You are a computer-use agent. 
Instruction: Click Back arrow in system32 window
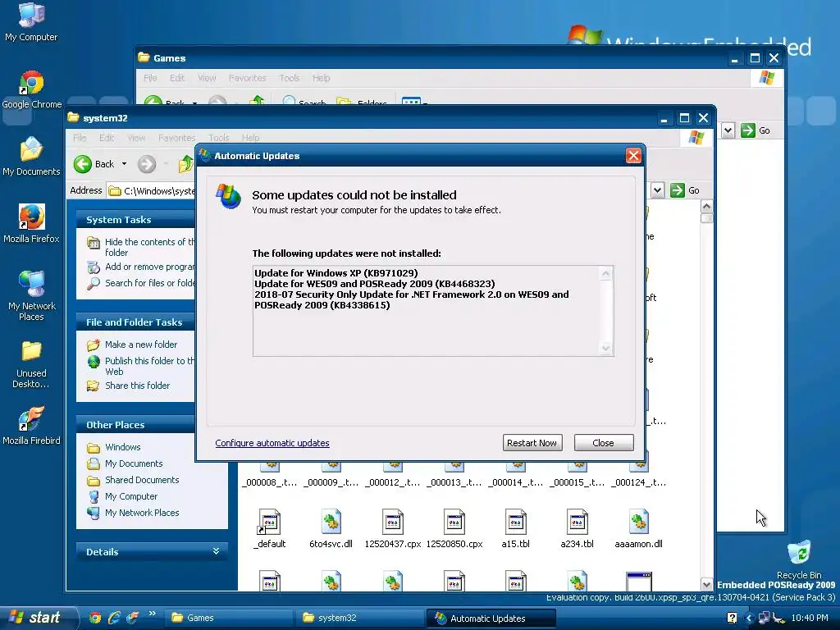(83, 164)
